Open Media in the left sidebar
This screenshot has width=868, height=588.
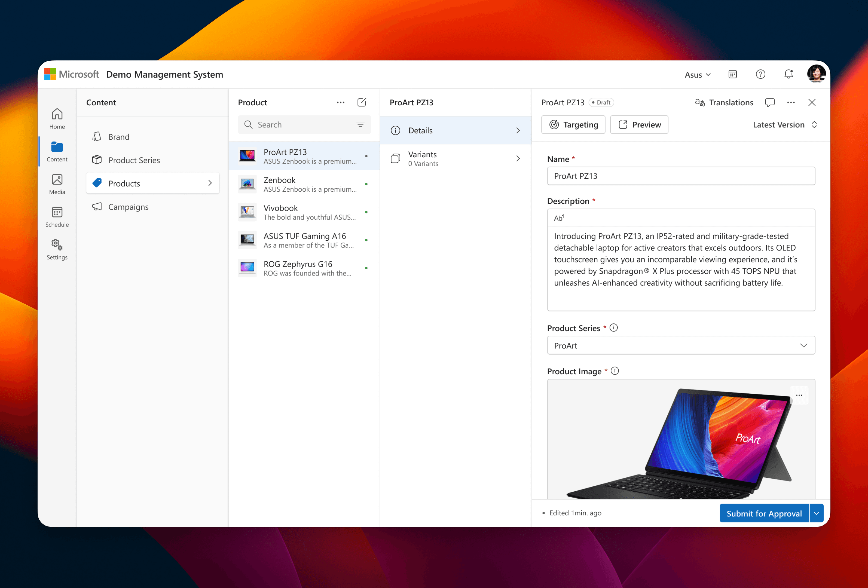[57, 184]
